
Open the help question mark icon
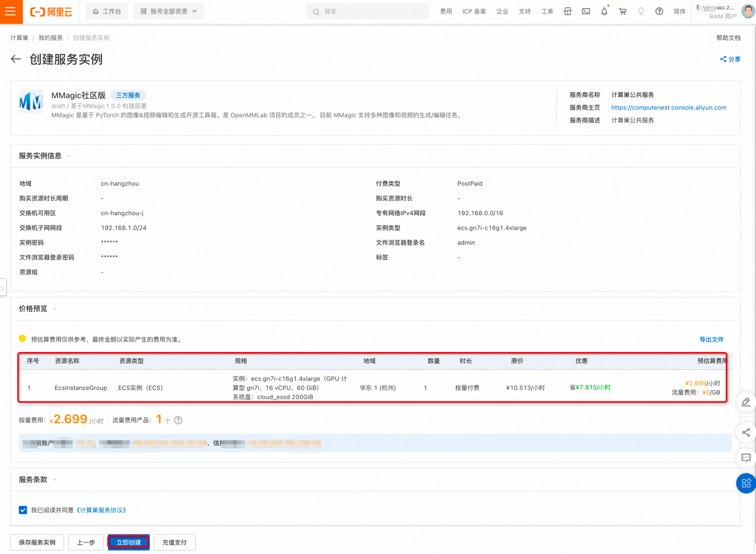tap(659, 11)
